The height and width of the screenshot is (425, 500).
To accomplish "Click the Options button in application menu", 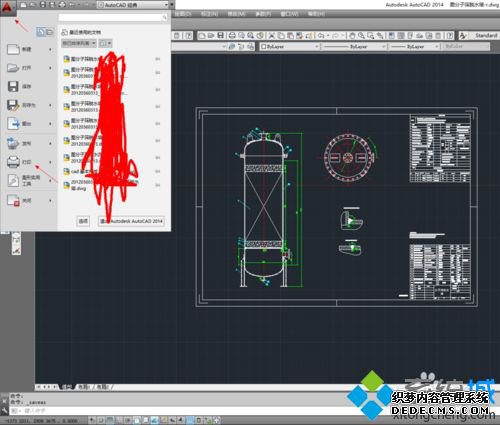I will pos(83,221).
